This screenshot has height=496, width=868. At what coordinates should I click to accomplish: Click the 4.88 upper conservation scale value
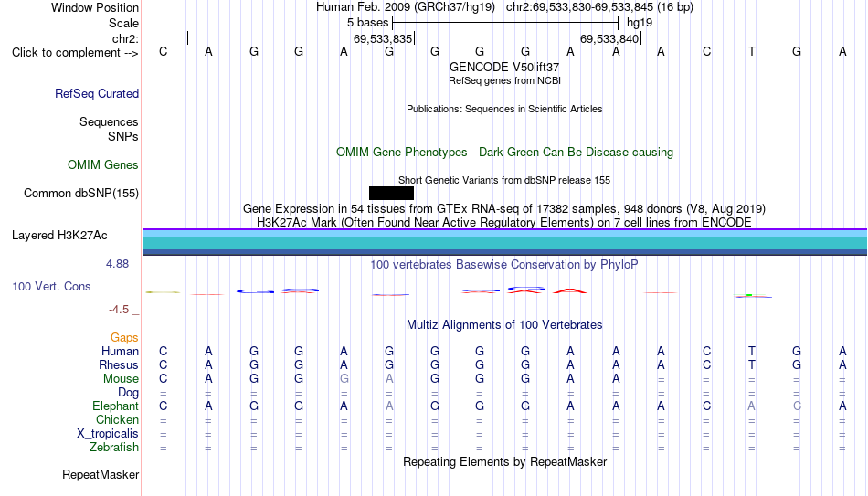click(x=117, y=264)
